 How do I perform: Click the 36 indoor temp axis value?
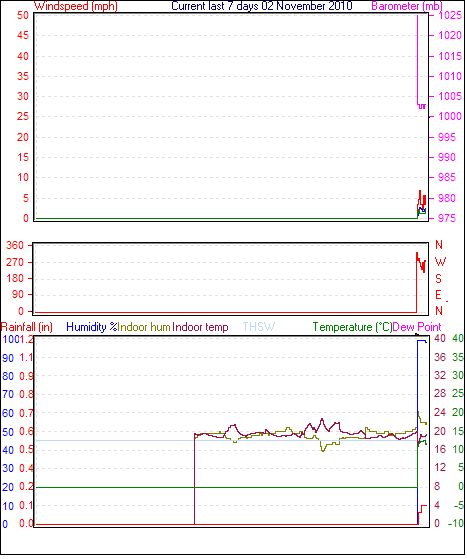pyautogui.click(x=440, y=357)
